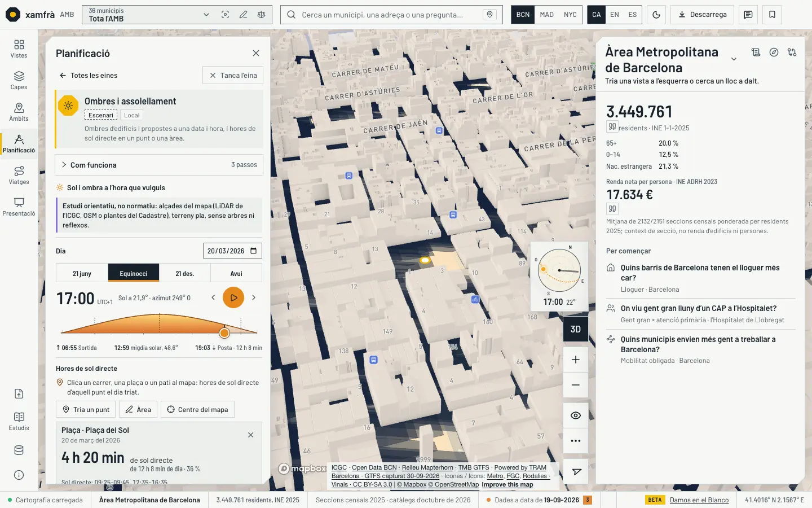Expand the Com funciona section

coord(159,165)
